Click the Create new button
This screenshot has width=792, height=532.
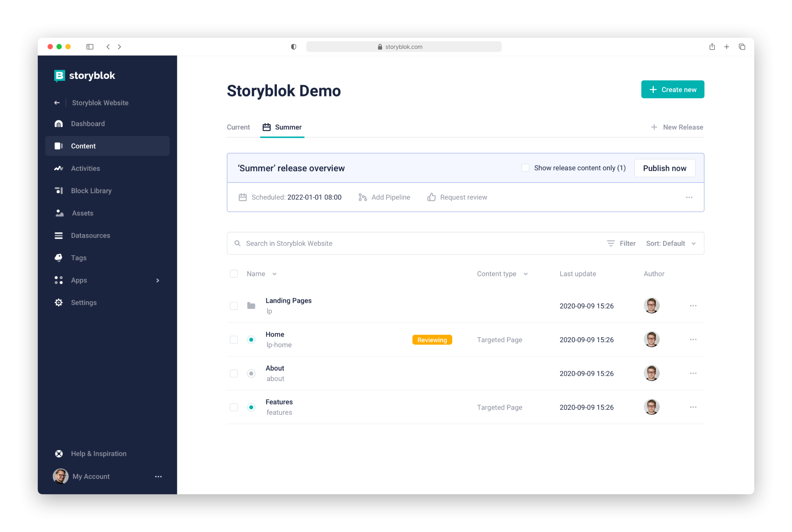(x=673, y=89)
